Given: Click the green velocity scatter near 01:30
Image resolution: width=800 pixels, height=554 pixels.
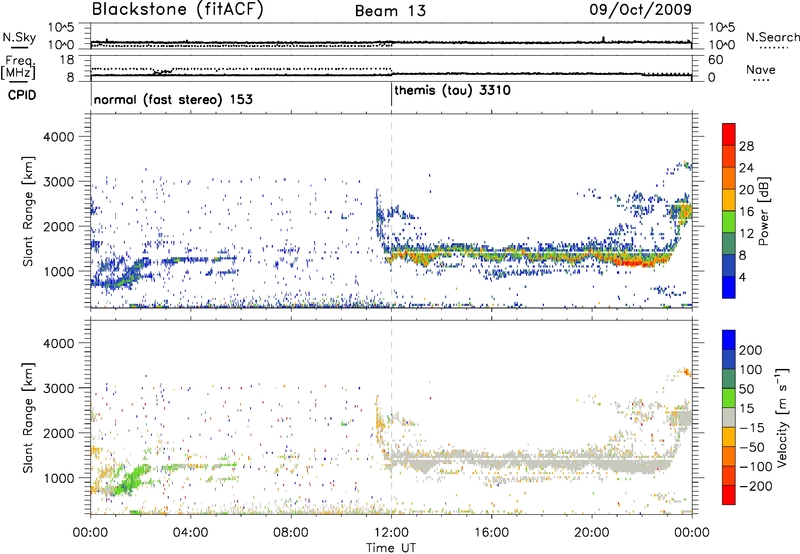Looking at the screenshot, I should (132, 481).
